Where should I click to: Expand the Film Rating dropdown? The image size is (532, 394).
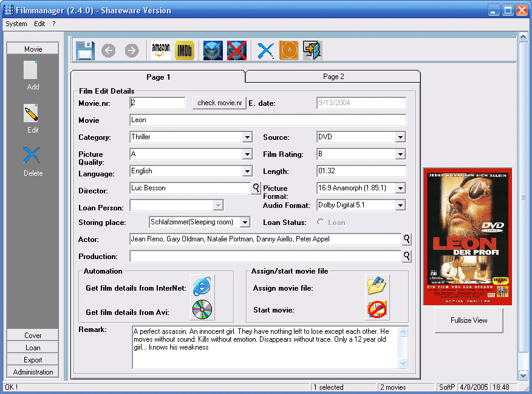[x=400, y=154]
